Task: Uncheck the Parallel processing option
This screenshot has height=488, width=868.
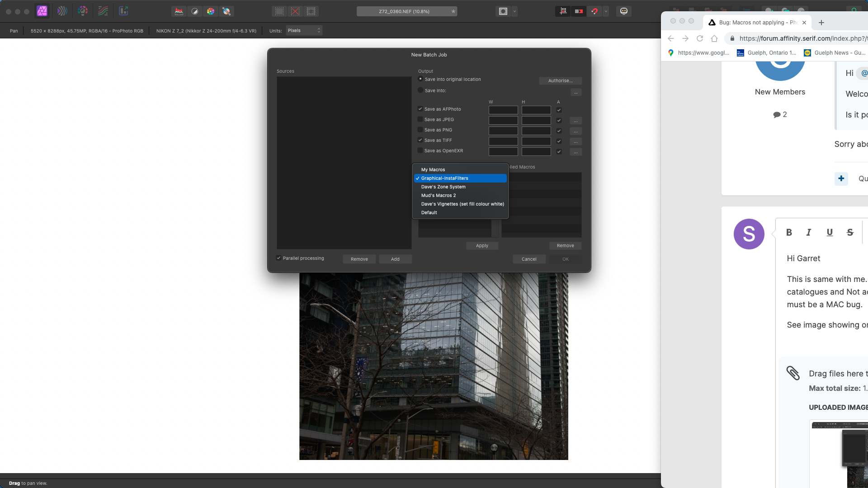Action: [279, 258]
